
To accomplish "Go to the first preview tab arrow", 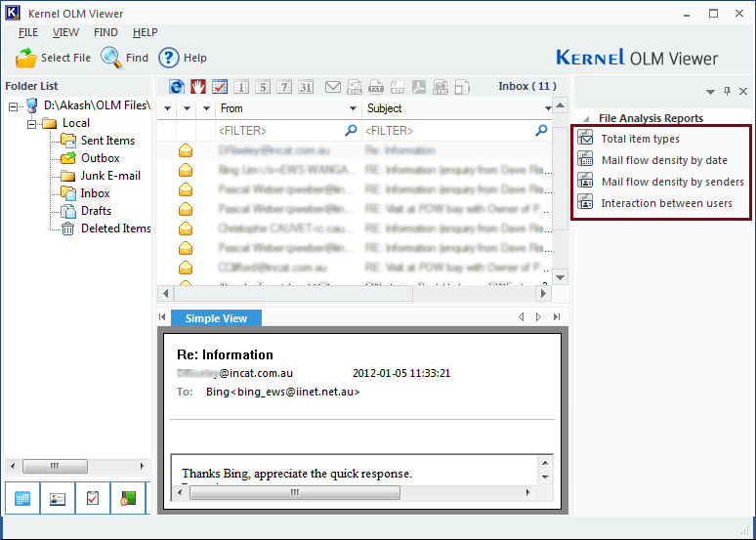I will pos(162,317).
